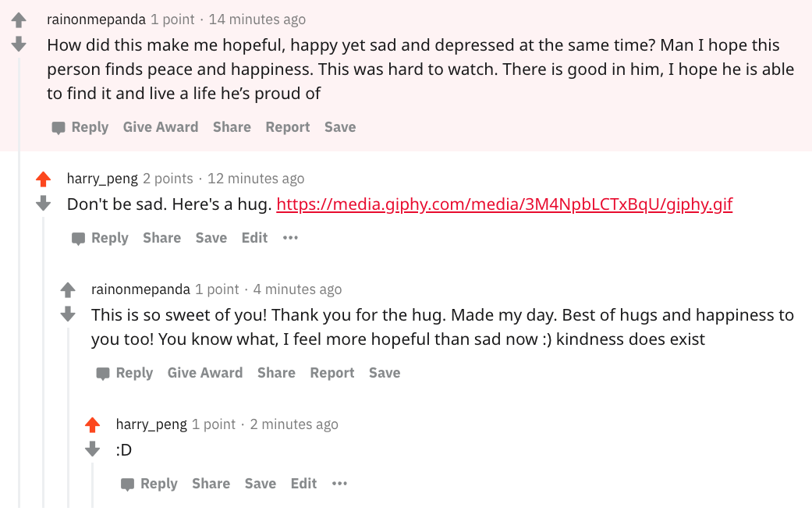Open the overflow menu on harry_peng's hug comment
812x511 pixels.
point(290,238)
